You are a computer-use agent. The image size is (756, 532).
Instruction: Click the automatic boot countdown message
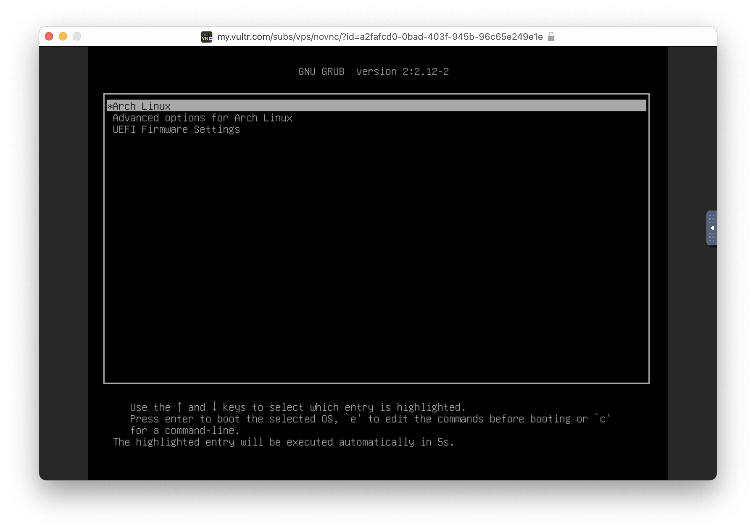[x=283, y=442]
